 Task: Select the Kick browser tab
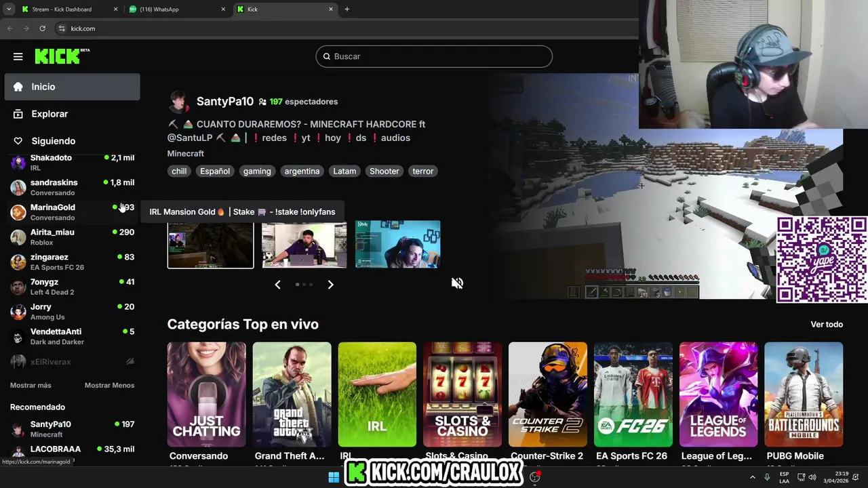tap(285, 9)
